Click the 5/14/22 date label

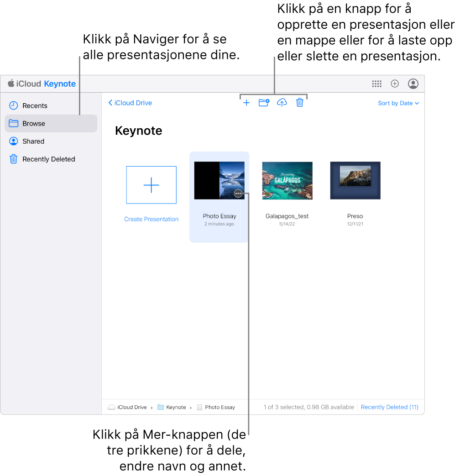pyautogui.click(x=287, y=224)
